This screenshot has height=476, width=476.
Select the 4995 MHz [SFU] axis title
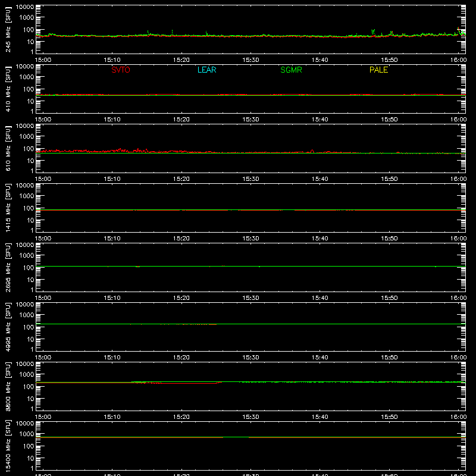point(8,327)
